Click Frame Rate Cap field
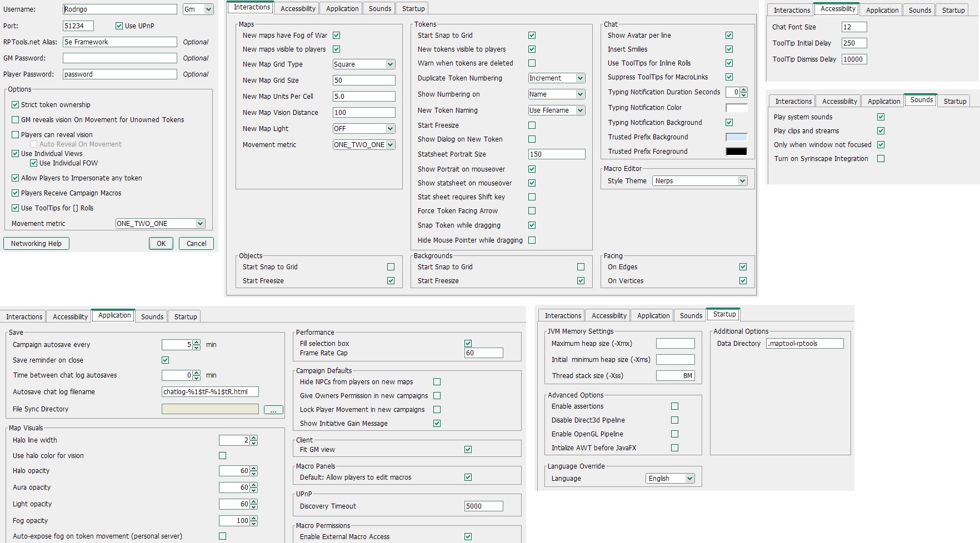 484,353
